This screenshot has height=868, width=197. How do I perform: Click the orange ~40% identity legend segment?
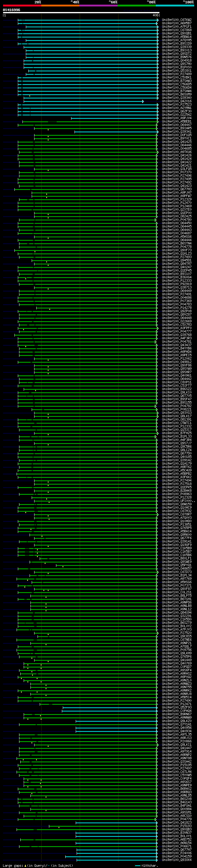[61, 6]
